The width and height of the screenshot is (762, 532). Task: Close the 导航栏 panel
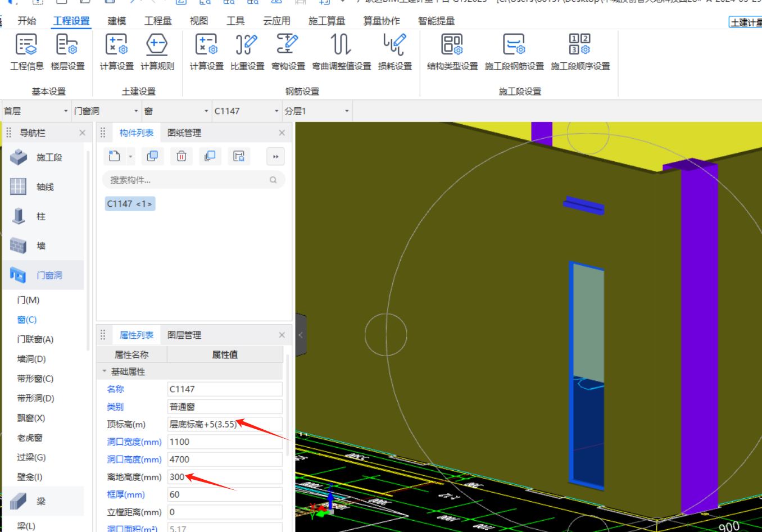tap(83, 133)
